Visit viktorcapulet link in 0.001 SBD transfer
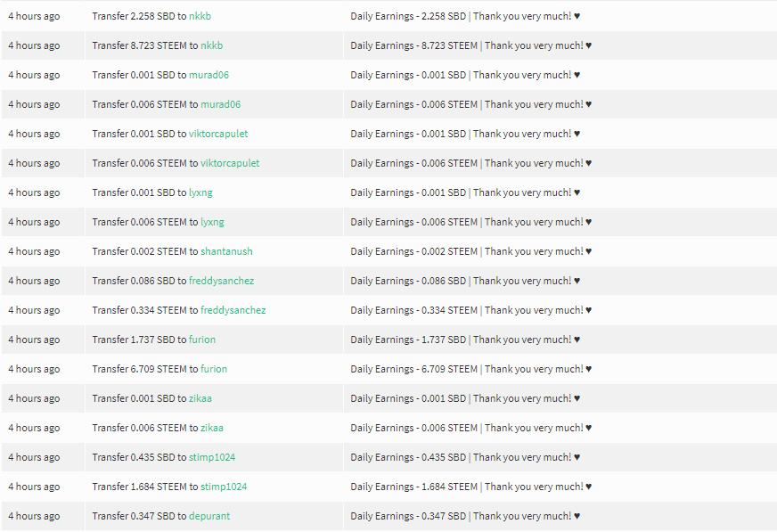 (218, 134)
